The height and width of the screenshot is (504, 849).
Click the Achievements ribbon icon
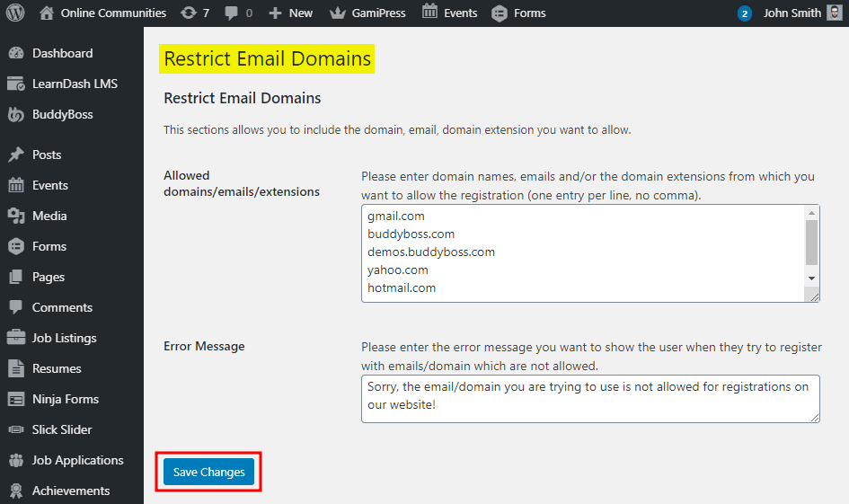click(16, 491)
